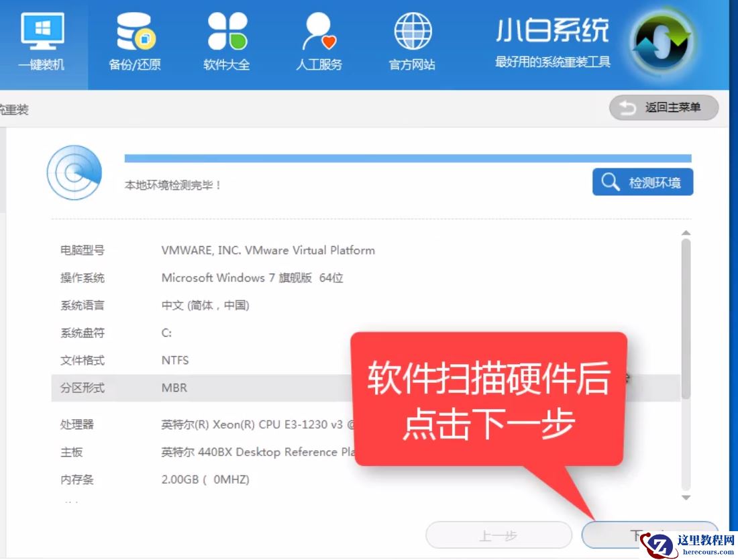Screen dimensions: 738x560
Task: Open the 软件大全 software center
Action: click(x=225, y=40)
